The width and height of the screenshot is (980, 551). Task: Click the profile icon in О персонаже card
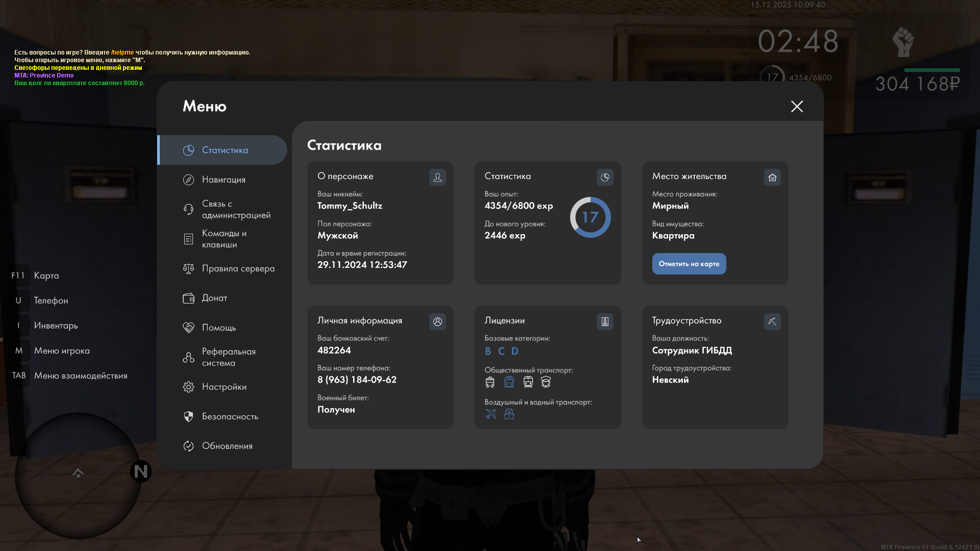[x=437, y=177]
